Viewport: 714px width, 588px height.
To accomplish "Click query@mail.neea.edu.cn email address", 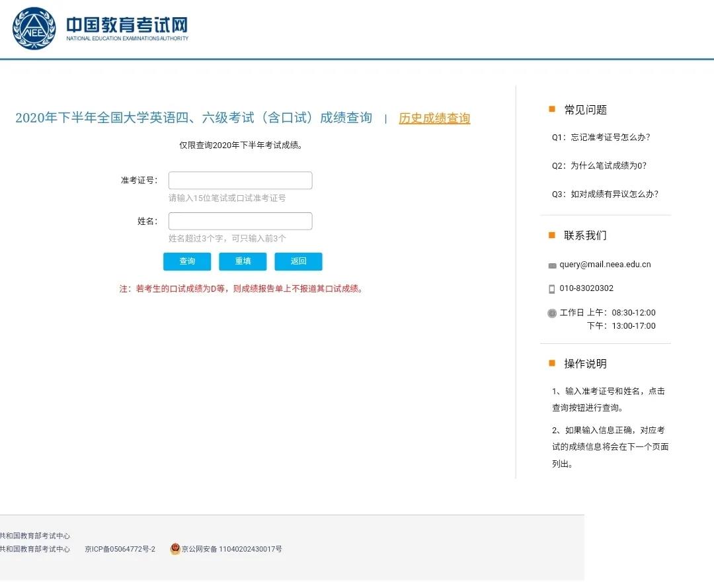I will coord(605,265).
